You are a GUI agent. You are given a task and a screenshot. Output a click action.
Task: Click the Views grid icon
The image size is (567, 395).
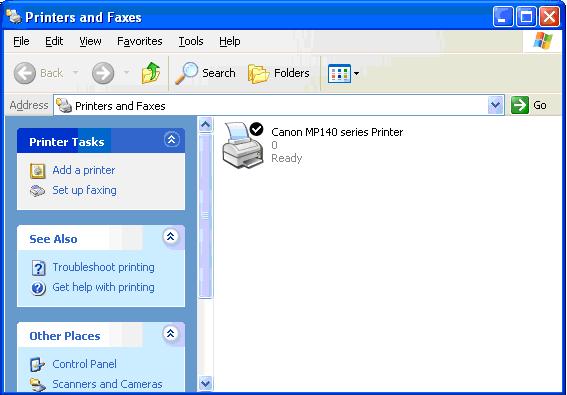(x=339, y=73)
